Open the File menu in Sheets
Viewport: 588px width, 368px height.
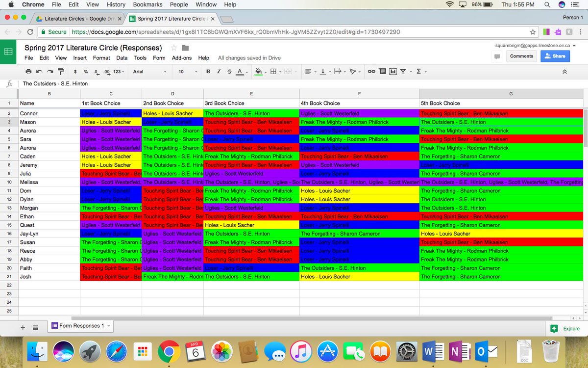pos(29,58)
